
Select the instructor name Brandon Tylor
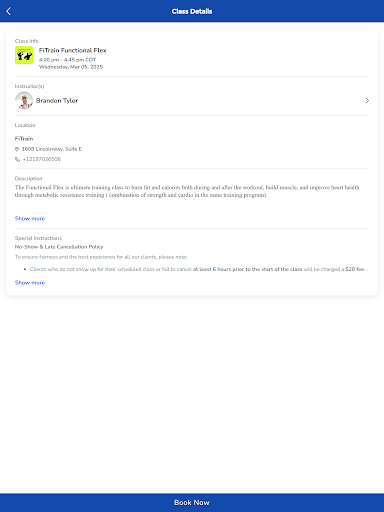point(57,100)
